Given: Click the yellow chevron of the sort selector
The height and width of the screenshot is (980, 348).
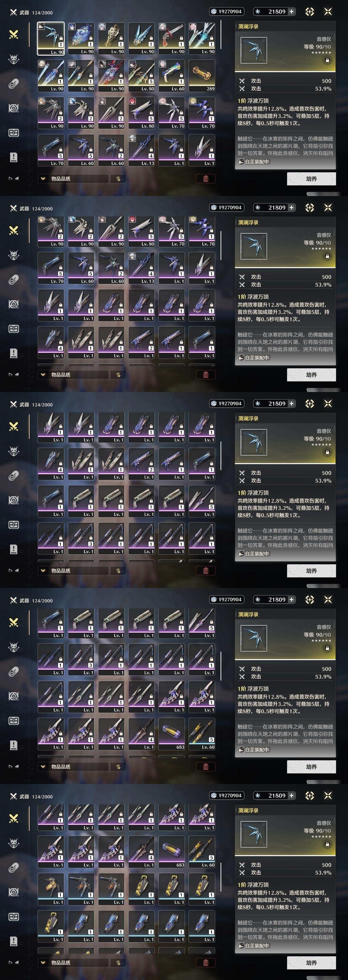Looking at the screenshot, I should (x=43, y=178).
